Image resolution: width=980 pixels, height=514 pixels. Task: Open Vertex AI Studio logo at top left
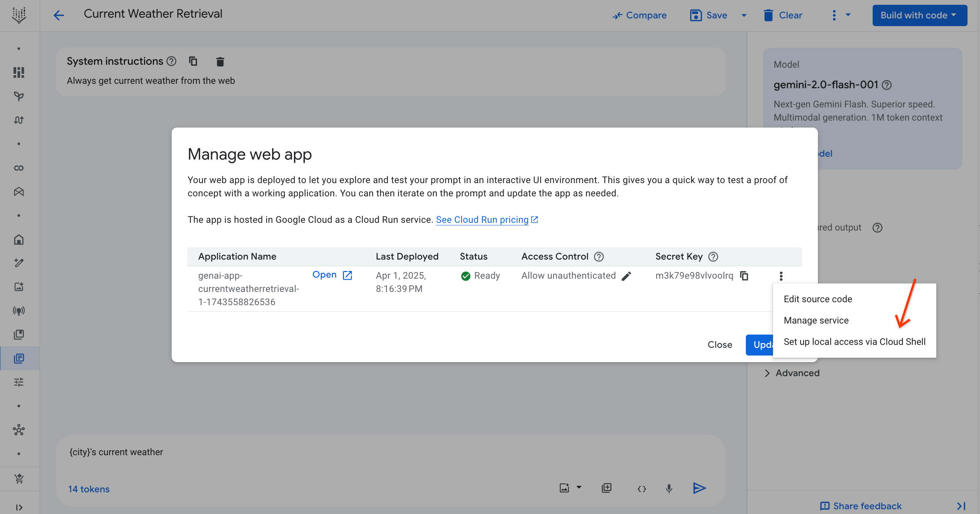(19, 15)
